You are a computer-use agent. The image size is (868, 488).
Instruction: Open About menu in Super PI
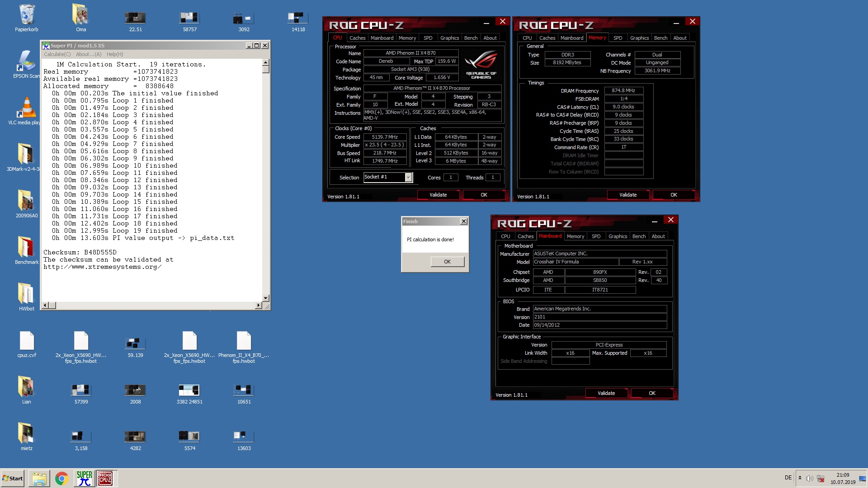89,54
